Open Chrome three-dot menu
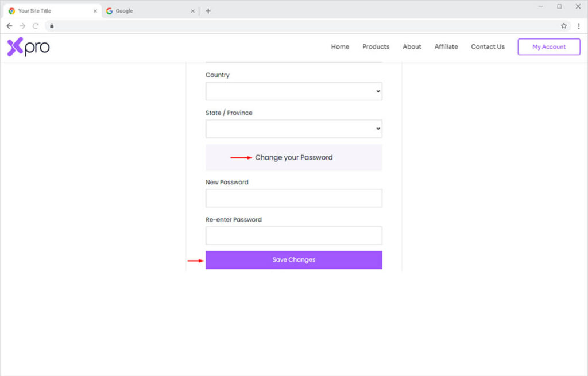 click(578, 26)
